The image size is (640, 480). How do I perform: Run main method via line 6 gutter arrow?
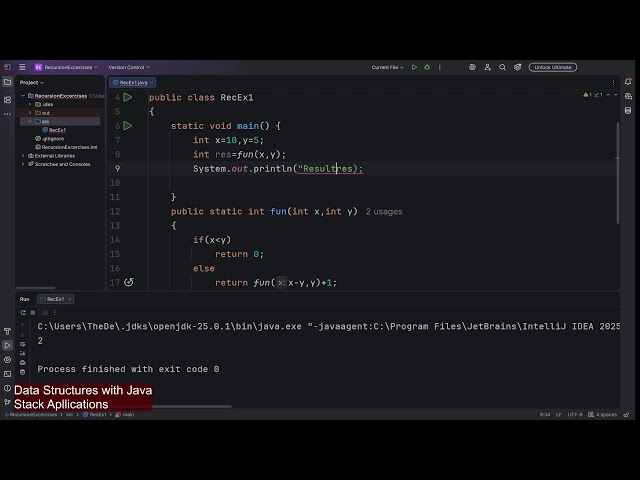[x=128, y=126]
